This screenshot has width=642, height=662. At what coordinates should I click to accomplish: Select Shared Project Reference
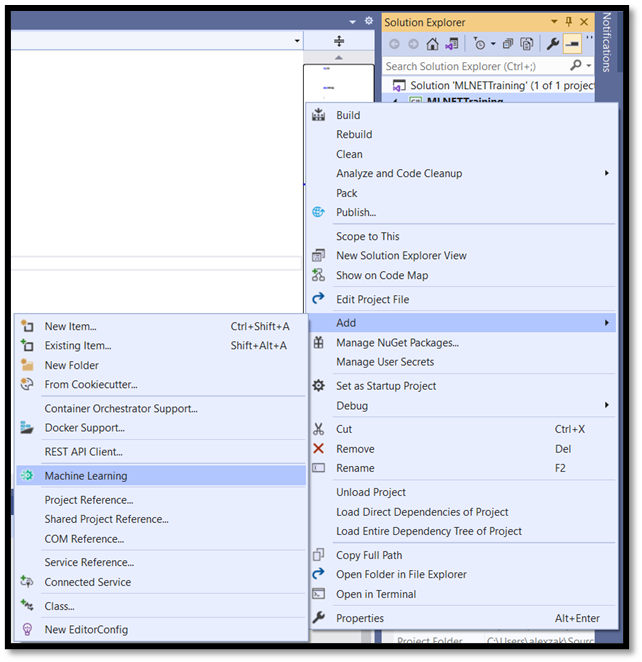(x=161, y=519)
